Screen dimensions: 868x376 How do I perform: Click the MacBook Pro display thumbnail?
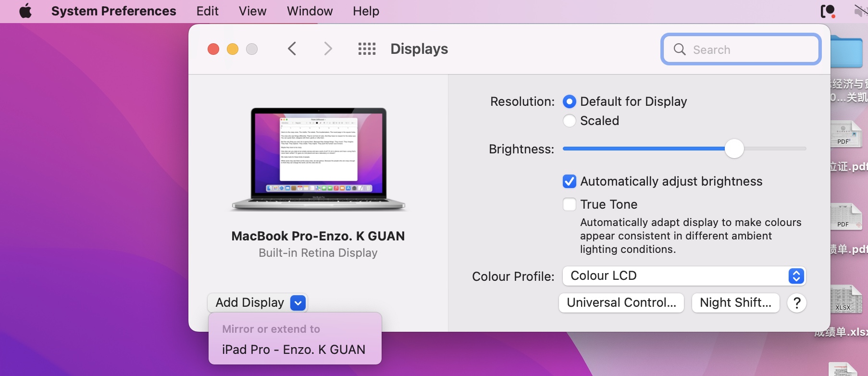click(319, 159)
